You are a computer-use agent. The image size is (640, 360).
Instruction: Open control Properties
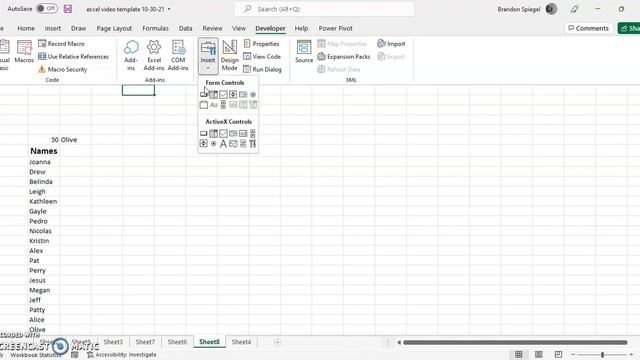click(261, 43)
